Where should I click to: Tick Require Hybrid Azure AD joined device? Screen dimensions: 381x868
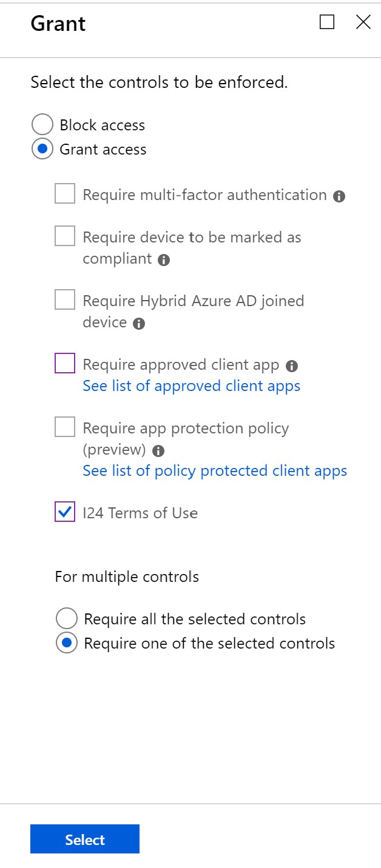[x=65, y=300]
